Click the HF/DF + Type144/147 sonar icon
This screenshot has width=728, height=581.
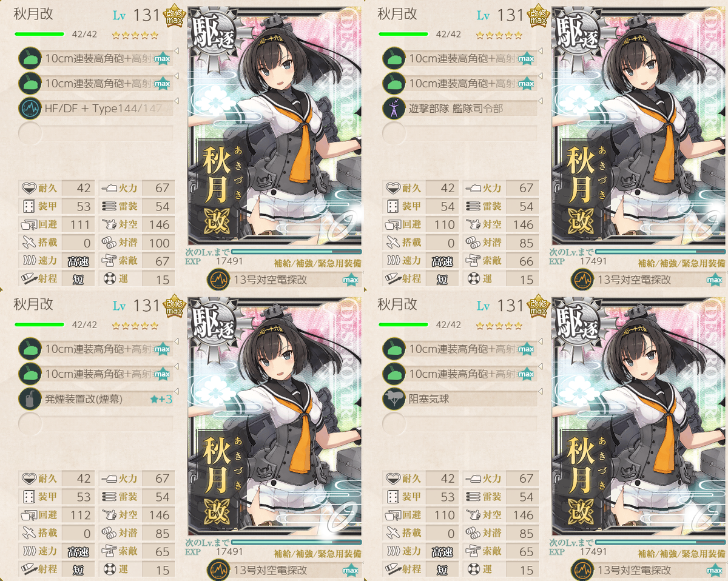[x=29, y=108]
